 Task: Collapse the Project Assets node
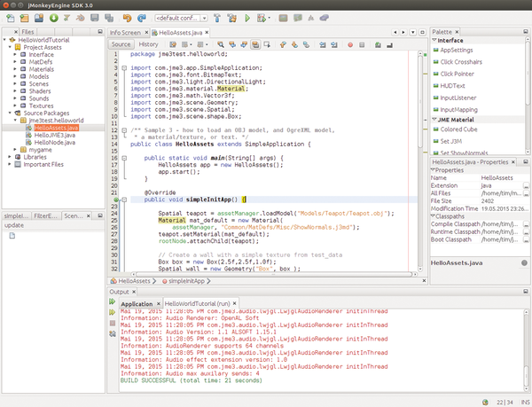coord(10,47)
